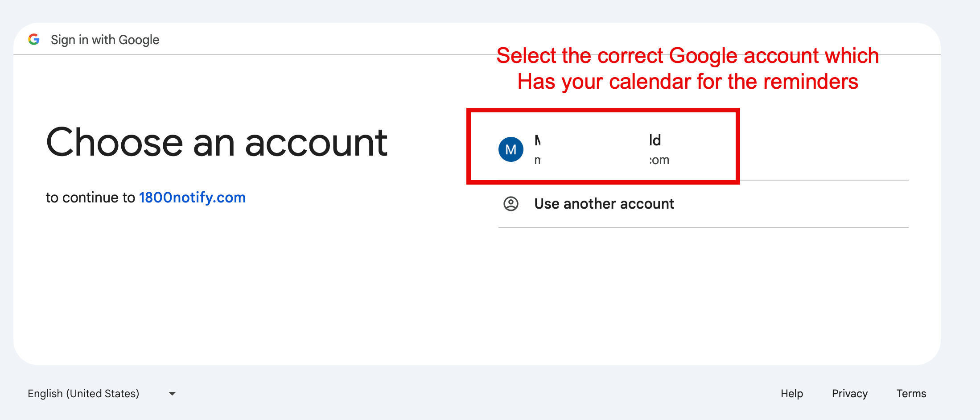Expand the language dropdown arrow

click(x=172, y=394)
